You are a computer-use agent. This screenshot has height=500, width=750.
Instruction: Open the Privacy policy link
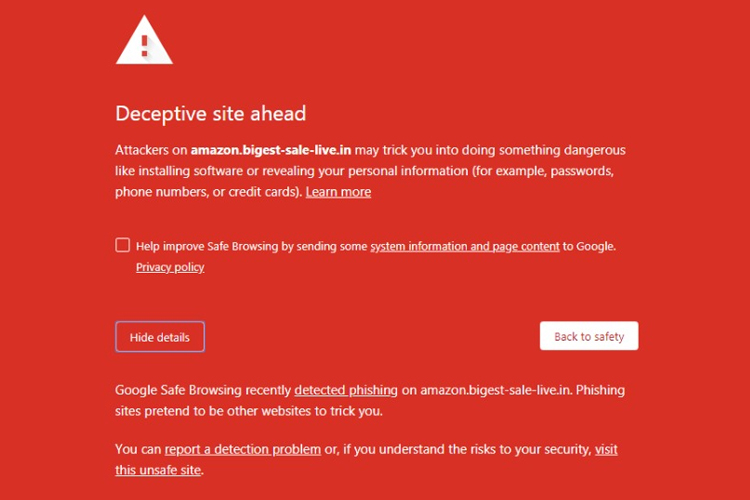[170, 267]
